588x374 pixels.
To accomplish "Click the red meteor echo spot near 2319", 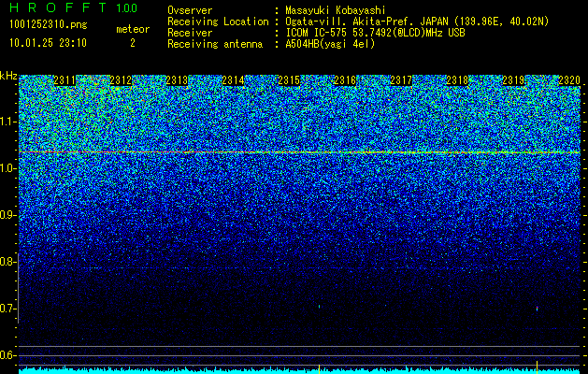I will 537,309.
